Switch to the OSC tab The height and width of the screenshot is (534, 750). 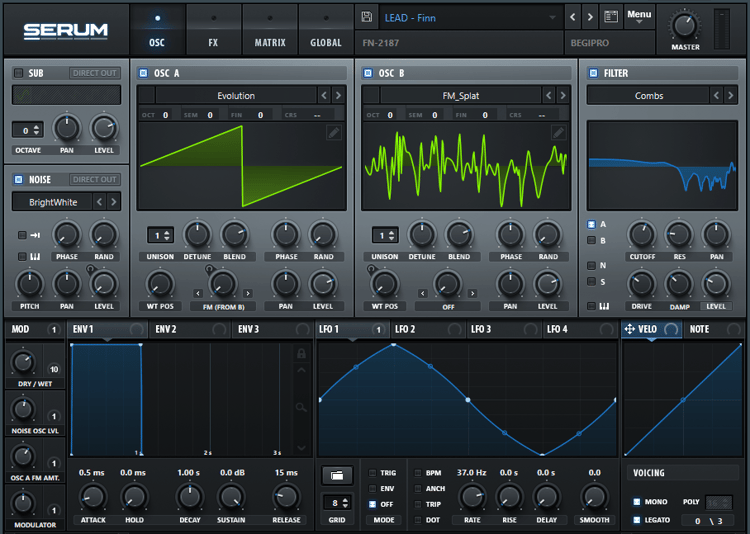pyautogui.click(x=157, y=30)
